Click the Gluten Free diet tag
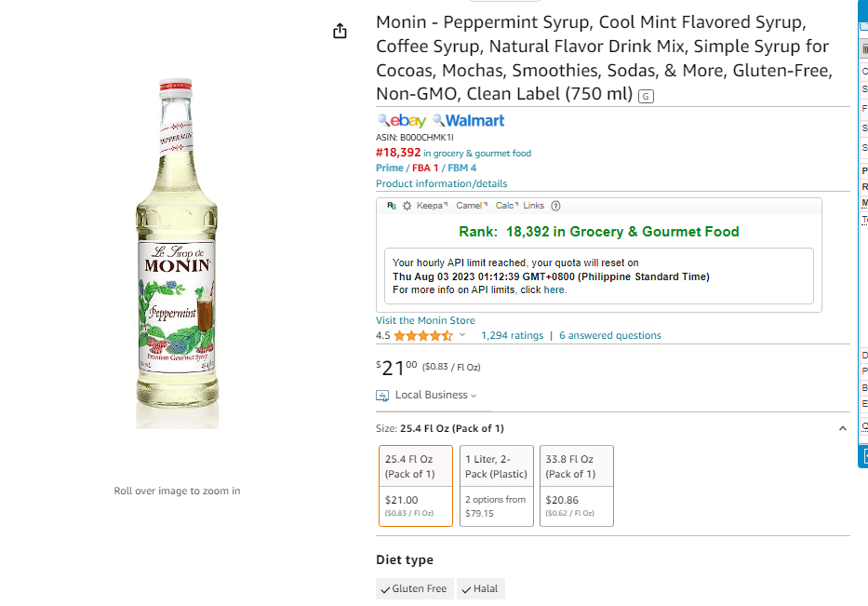 click(415, 589)
